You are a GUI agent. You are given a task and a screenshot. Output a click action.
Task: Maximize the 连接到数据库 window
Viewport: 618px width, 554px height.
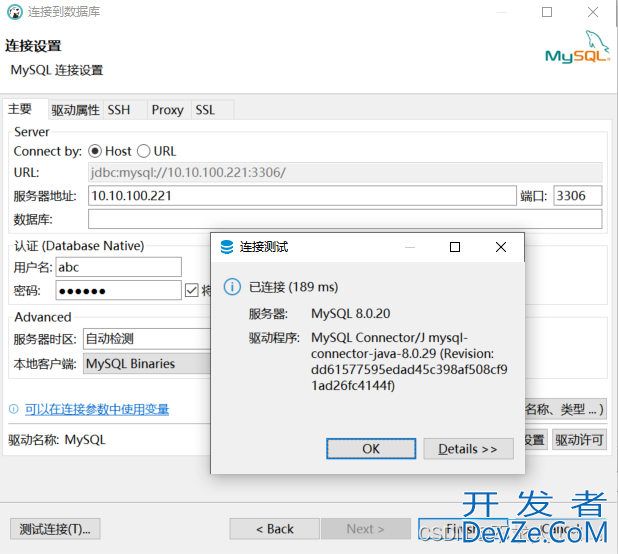547,12
